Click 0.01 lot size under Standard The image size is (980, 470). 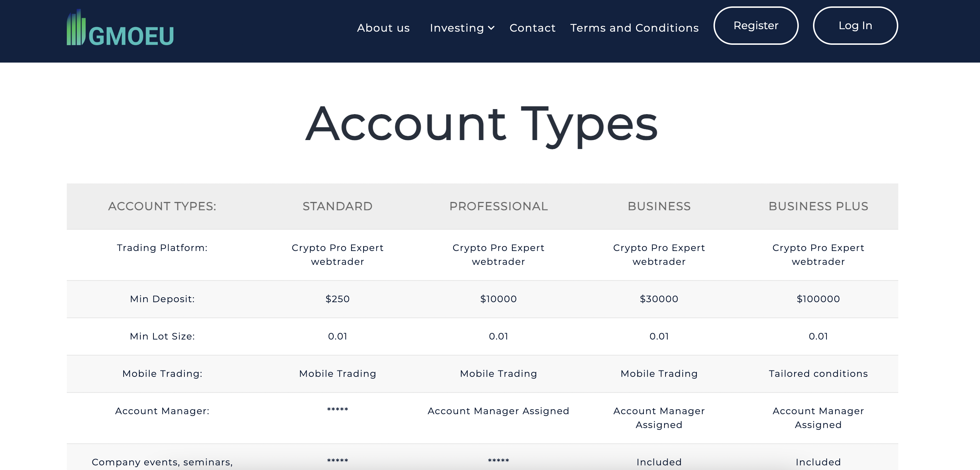pyautogui.click(x=338, y=336)
